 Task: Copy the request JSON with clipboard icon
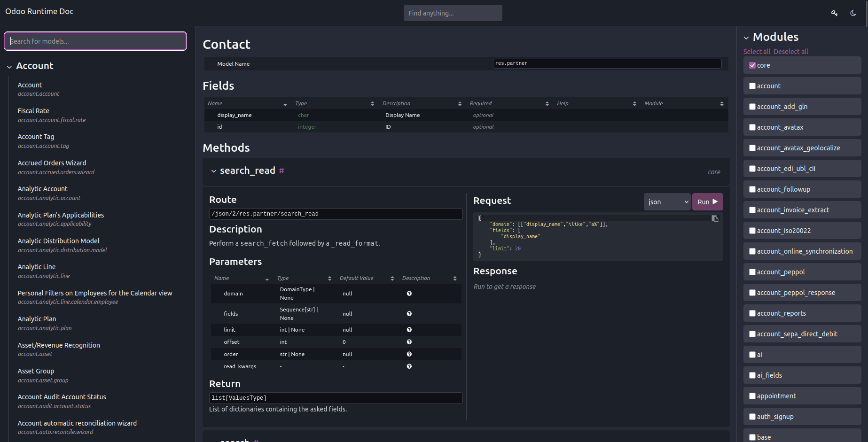coord(715,218)
